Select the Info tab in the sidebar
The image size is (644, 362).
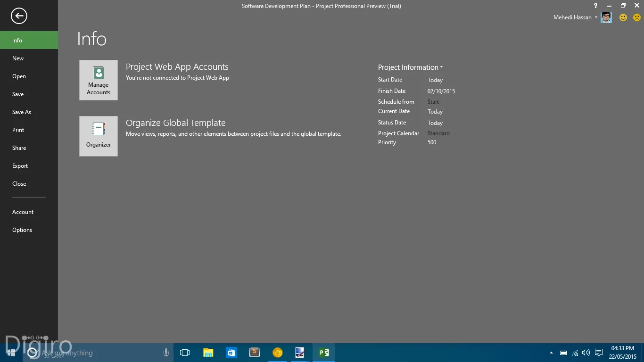29,40
